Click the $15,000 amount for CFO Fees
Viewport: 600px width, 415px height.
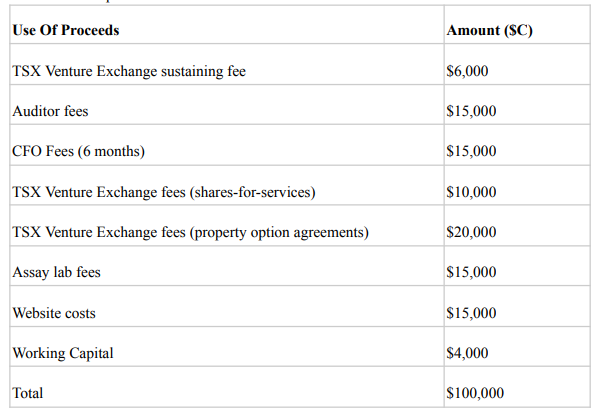tap(471, 151)
